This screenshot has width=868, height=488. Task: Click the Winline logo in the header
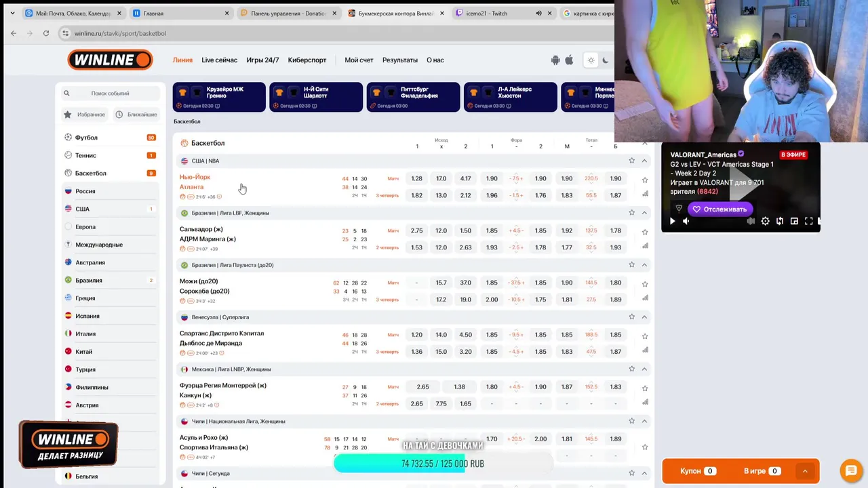pos(110,60)
